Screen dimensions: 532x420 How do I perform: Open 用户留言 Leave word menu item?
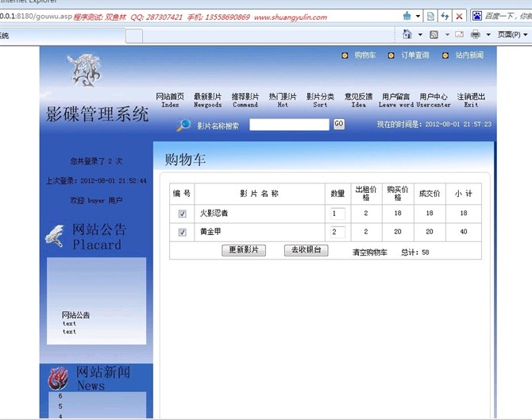pos(396,100)
